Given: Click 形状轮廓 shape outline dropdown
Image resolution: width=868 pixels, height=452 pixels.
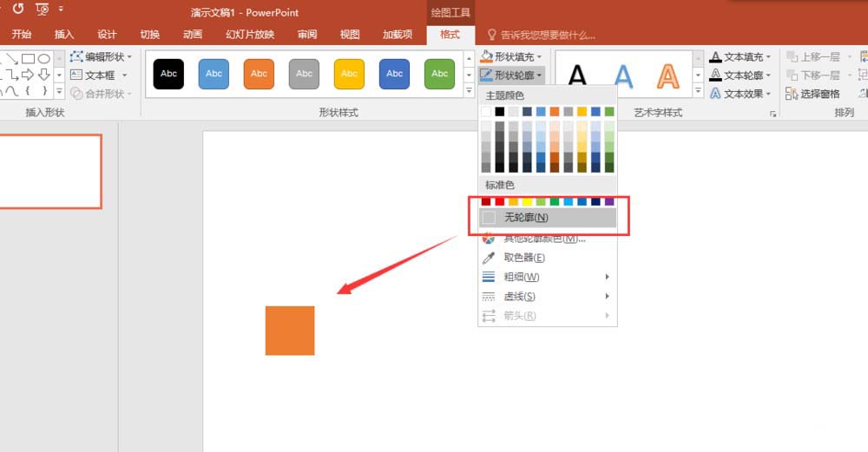Looking at the screenshot, I should coord(511,75).
